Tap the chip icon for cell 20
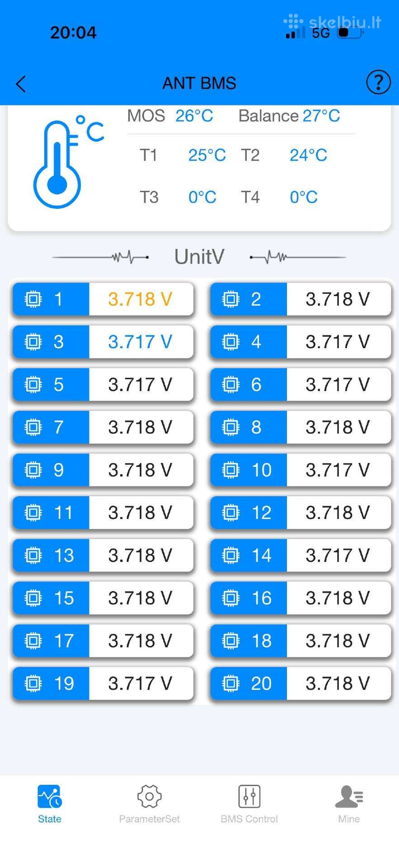This screenshot has height=868, width=399. click(x=230, y=683)
